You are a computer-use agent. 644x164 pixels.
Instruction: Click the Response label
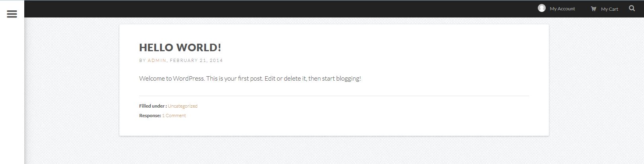pyautogui.click(x=150, y=116)
